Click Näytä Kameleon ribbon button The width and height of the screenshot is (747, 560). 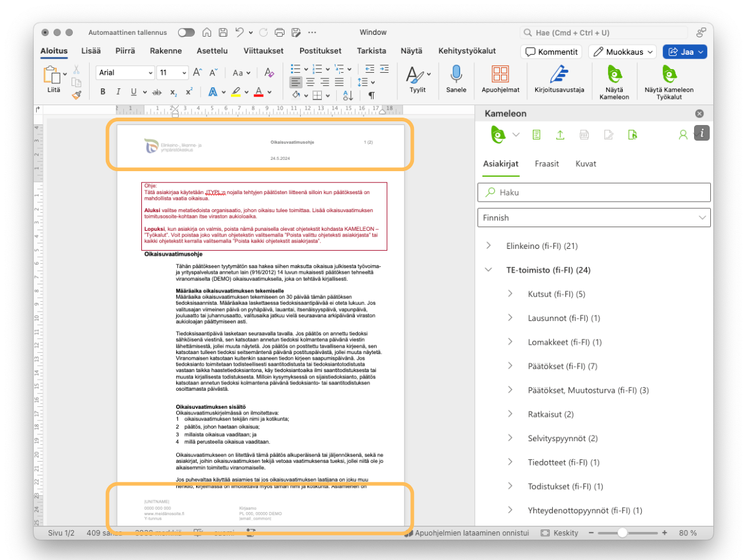pos(614,83)
